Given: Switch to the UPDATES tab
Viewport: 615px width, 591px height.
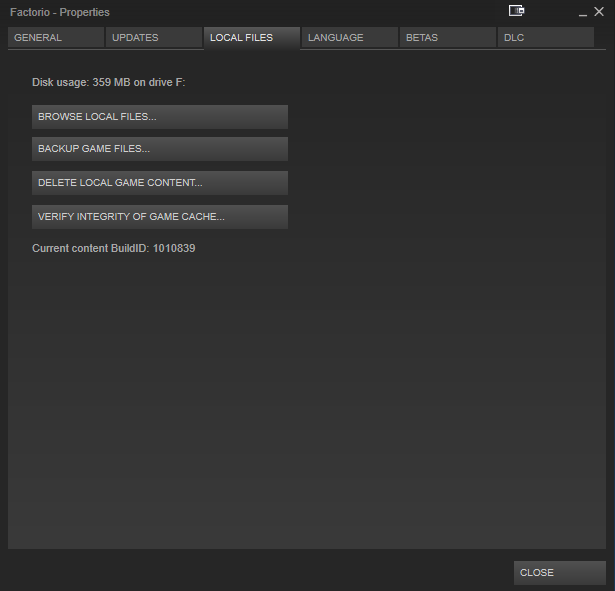Looking at the screenshot, I should (x=154, y=38).
